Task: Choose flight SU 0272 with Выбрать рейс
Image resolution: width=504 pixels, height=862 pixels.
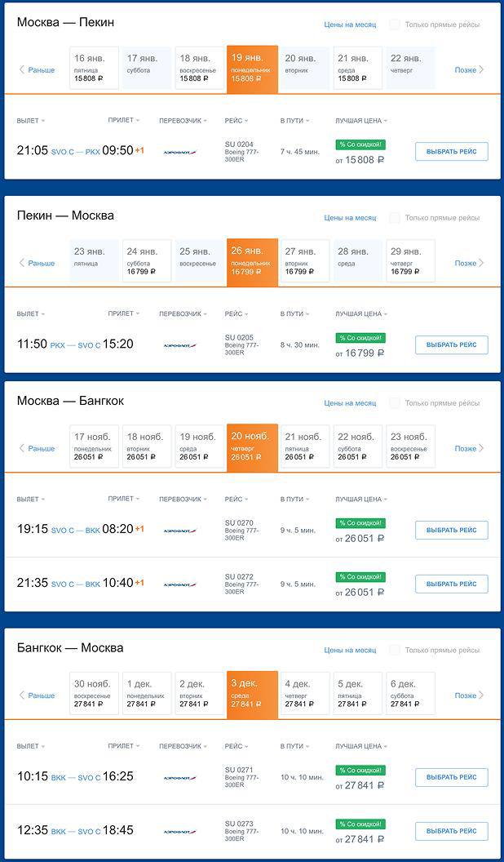Action: [451, 584]
